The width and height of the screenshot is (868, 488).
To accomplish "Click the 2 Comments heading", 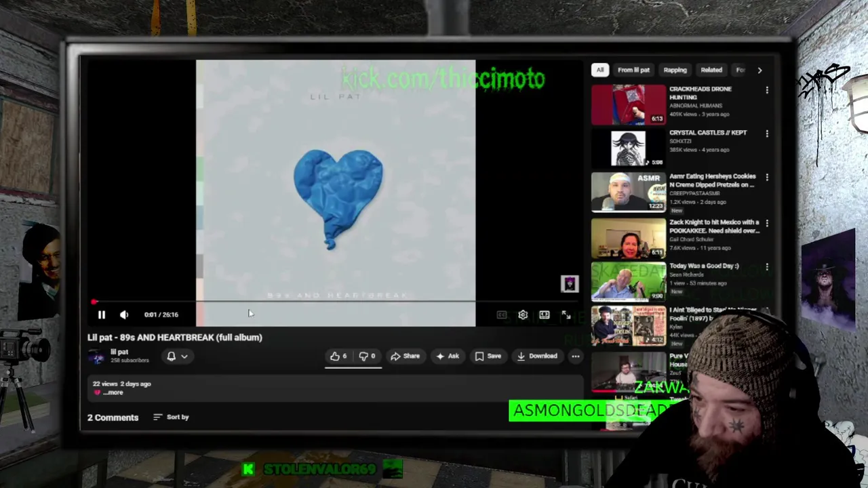I will [113, 418].
